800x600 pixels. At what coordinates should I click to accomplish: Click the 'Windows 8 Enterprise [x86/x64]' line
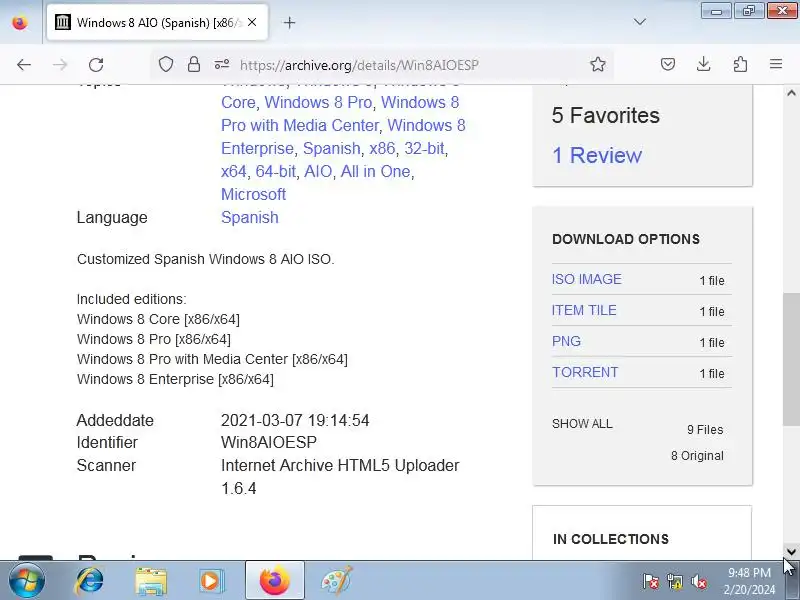175,379
